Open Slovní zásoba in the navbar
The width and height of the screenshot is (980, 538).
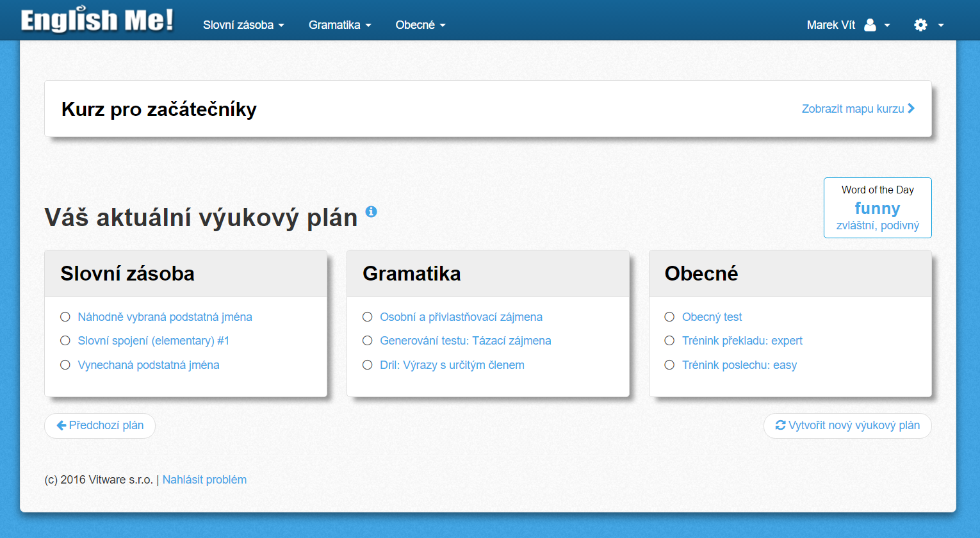coord(238,25)
